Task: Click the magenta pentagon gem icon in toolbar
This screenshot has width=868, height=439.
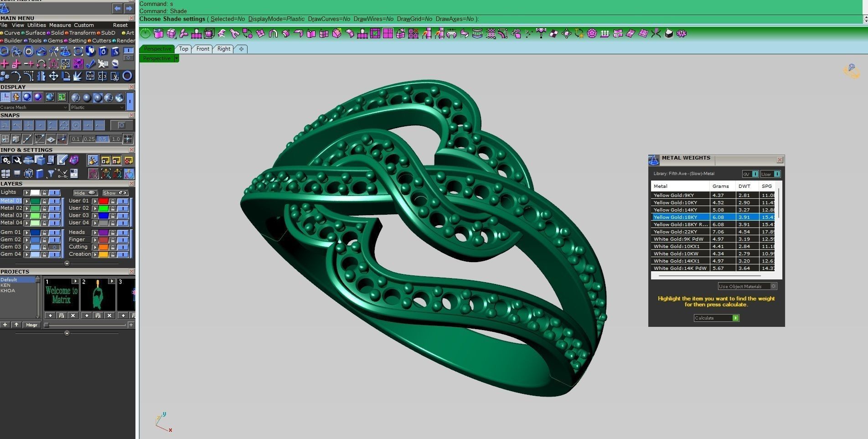Action: [x=592, y=33]
